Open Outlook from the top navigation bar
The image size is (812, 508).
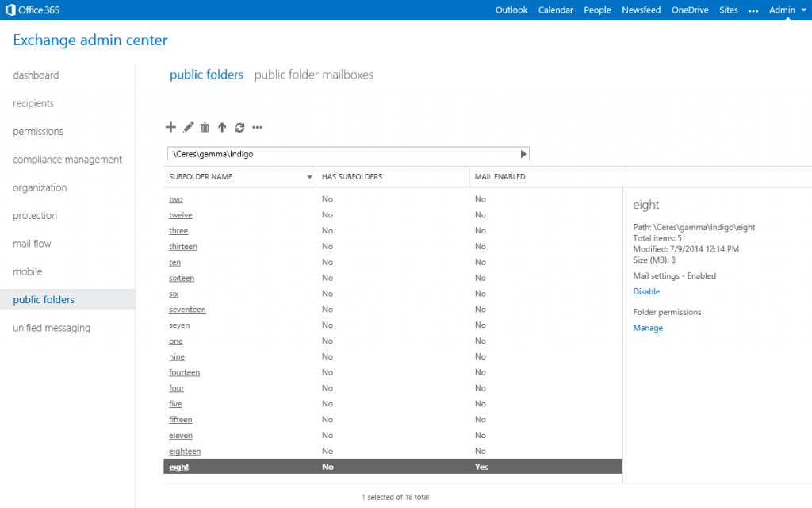tap(511, 10)
